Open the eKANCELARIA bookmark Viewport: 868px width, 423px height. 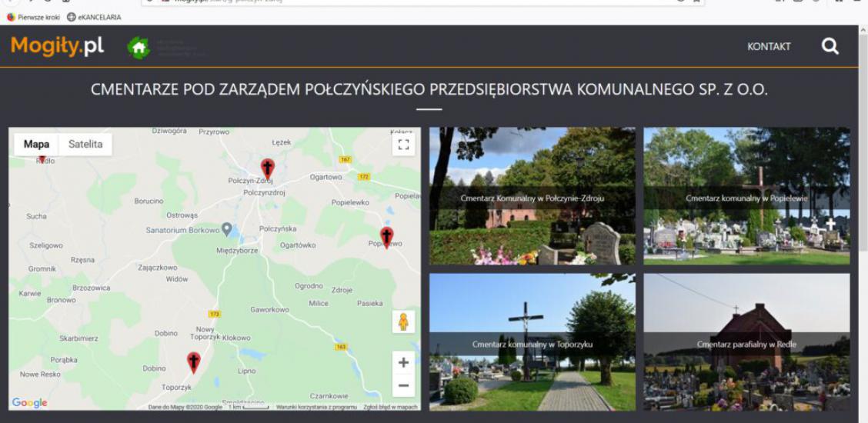click(94, 17)
